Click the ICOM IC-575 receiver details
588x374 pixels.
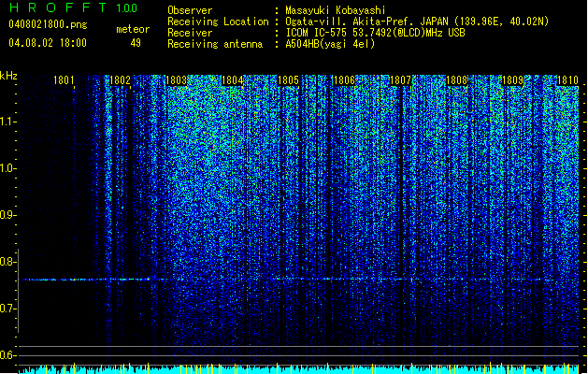tap(375, 33)
